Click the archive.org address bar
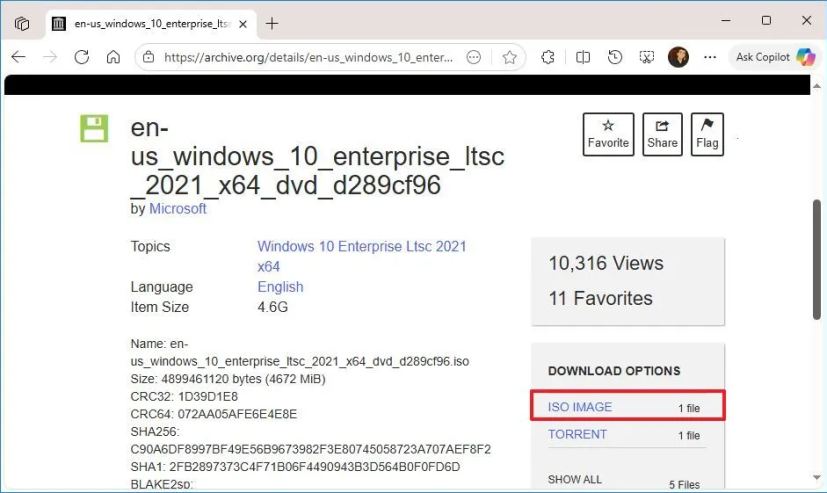827x493 pixels. click(310, 57)
